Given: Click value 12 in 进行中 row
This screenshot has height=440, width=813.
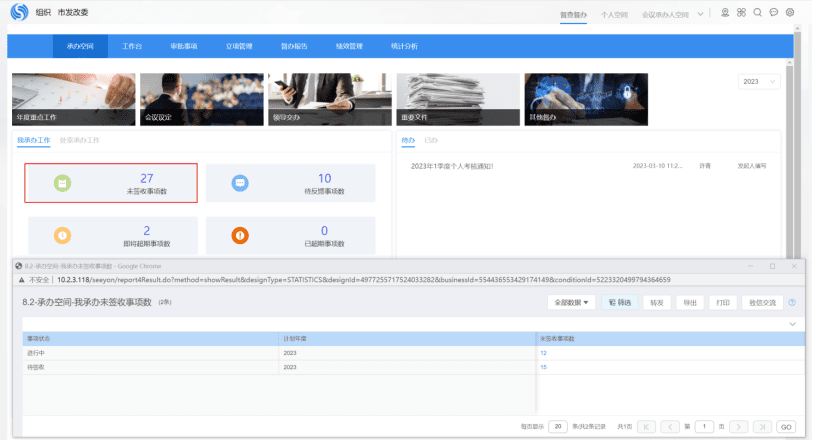Looking at the screenshot, I should coord(543,353).
